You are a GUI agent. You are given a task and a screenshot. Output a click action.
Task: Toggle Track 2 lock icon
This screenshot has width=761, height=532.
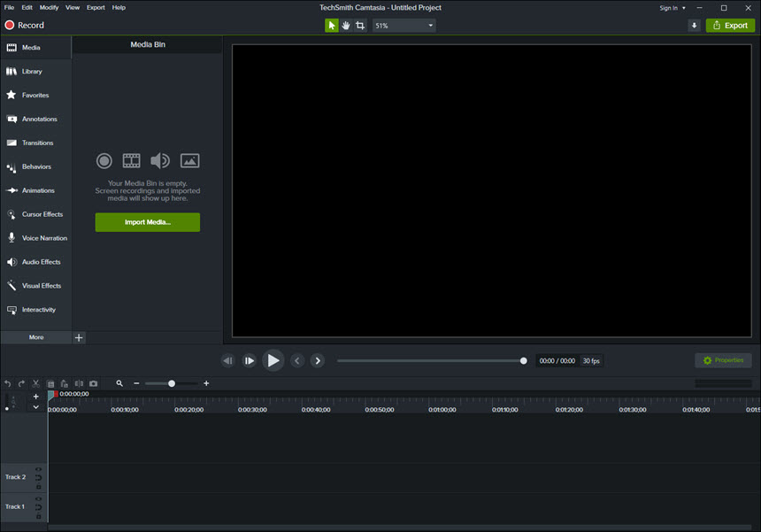coord(38,487)
